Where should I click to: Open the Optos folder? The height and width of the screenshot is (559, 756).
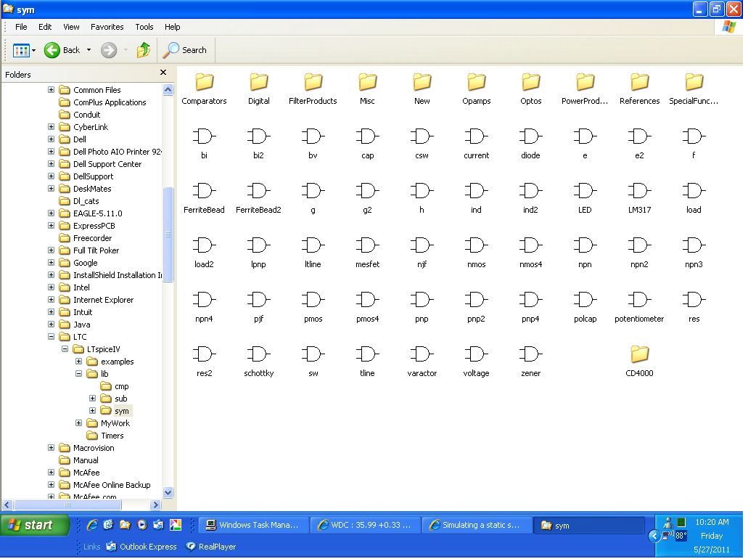point(531,89)
